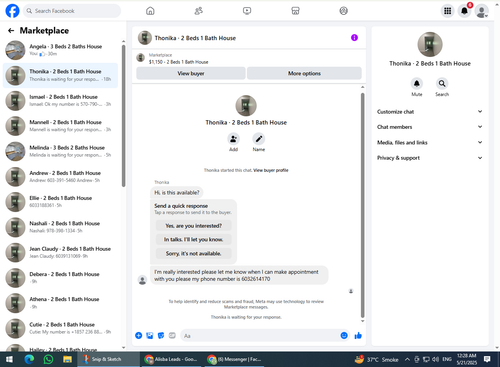Screen dimensions: 500x367
Task: Open Jean Claudy 2 Beds conversation
Action: pyautogui.click(x=60, y=252)
